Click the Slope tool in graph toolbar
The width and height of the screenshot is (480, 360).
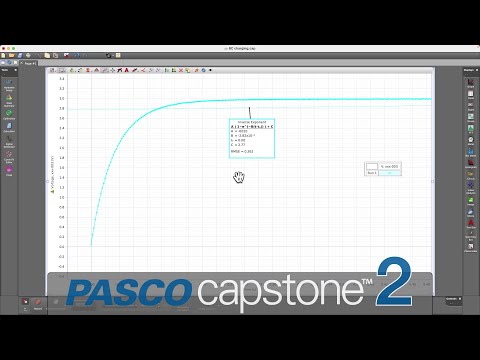coord(120,70)
